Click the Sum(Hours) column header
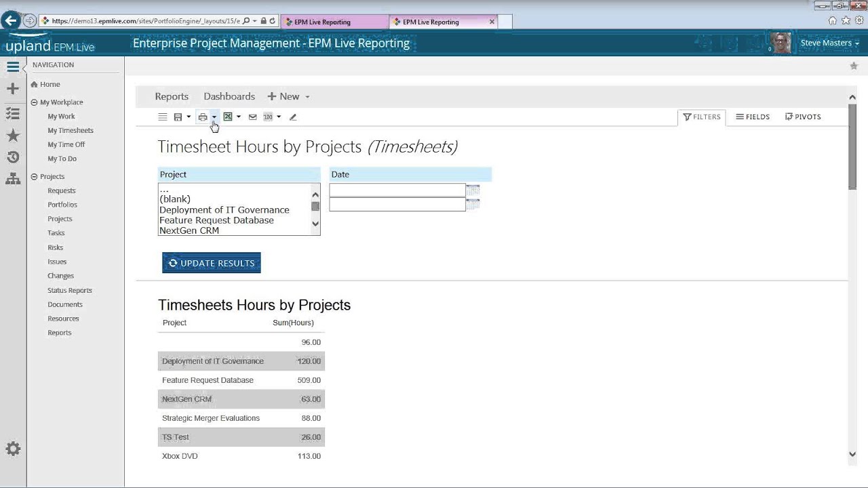 click(293, 323)
